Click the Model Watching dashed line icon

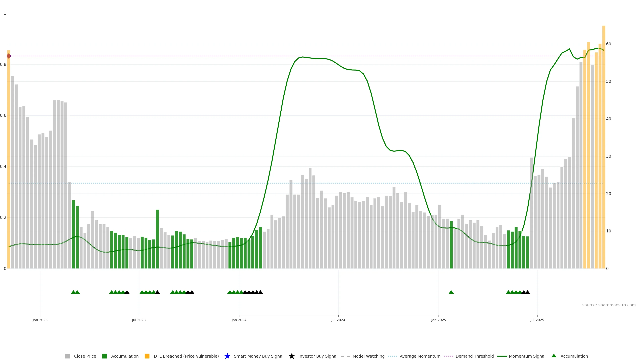click(x=345, y=356)
